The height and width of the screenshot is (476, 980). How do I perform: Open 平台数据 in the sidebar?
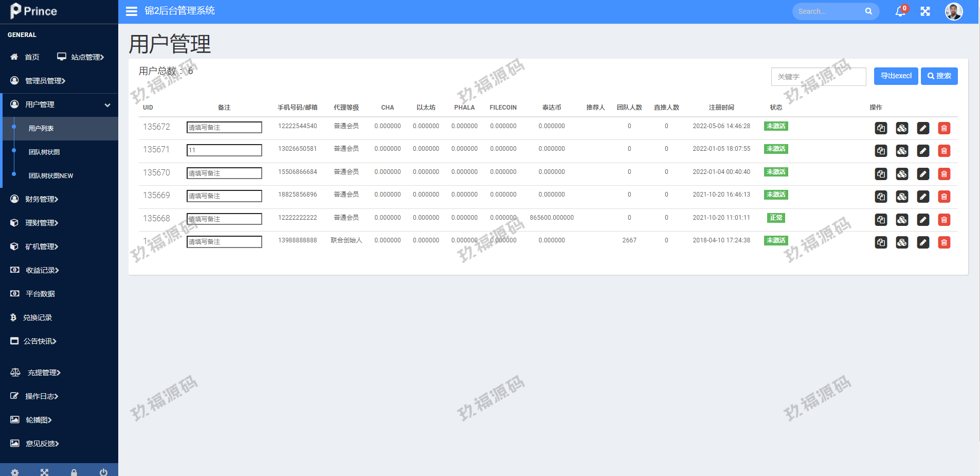[x=40, y=294]
